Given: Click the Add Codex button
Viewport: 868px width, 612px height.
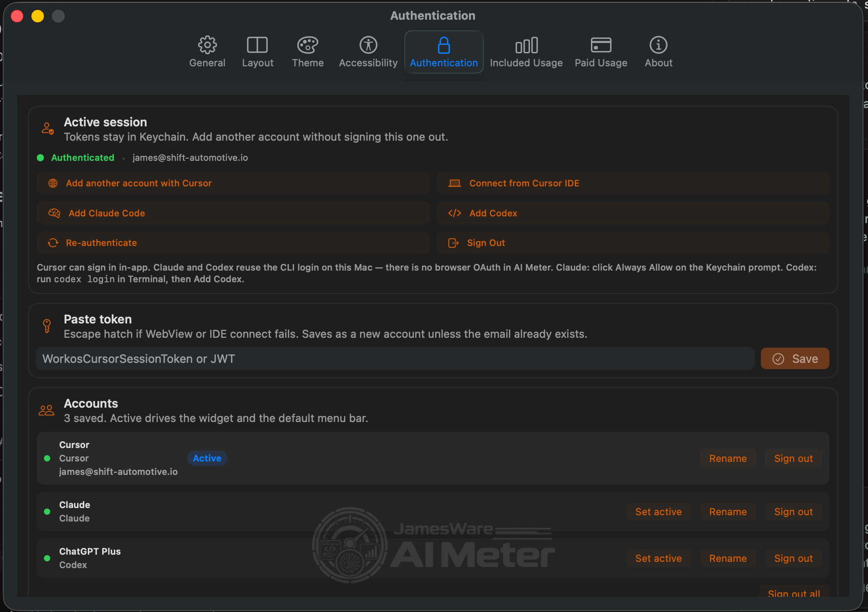Looking at the screenshot, I should [633, 213].
